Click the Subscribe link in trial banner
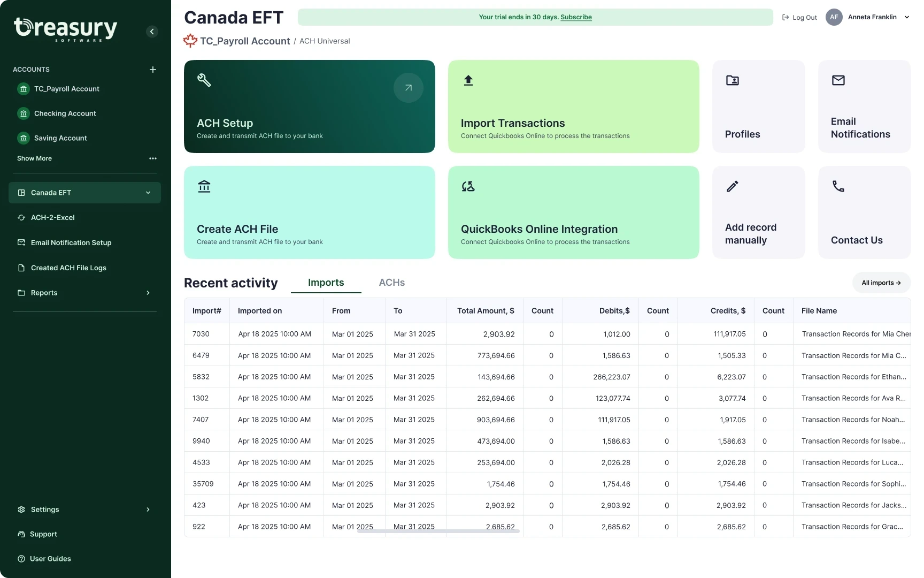The height and width of the screenshot is (578, 924). click(576, 17)
